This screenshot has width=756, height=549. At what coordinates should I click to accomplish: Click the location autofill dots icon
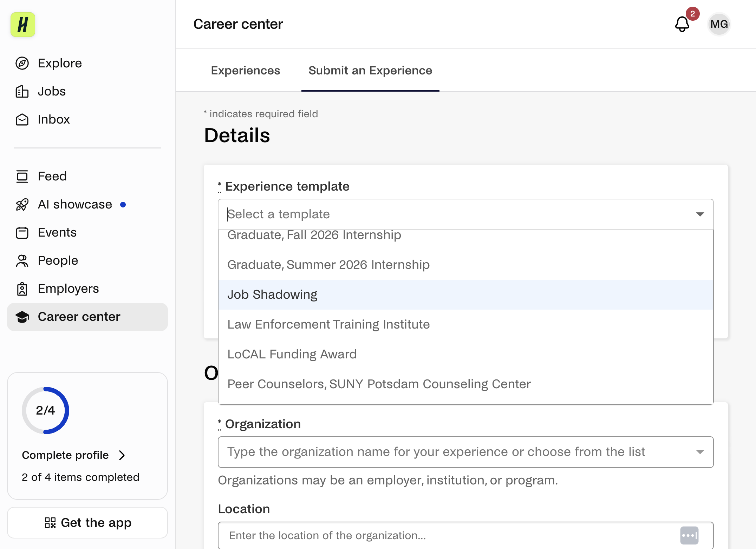coord(689,535)
